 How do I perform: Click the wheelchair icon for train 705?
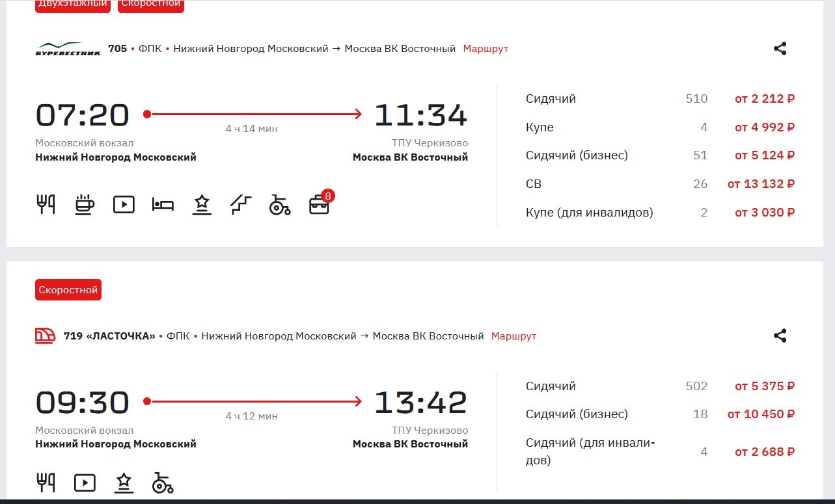point(280,204)
